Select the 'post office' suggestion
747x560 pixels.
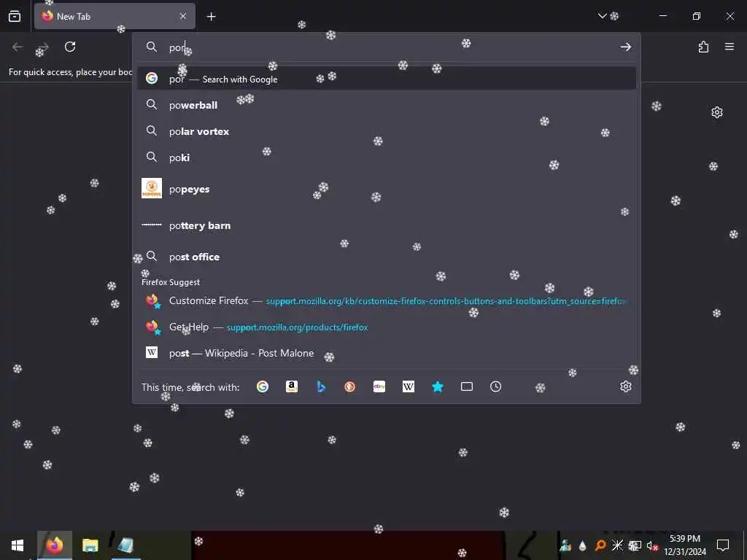pyautogui.click(x=387, y=257)
